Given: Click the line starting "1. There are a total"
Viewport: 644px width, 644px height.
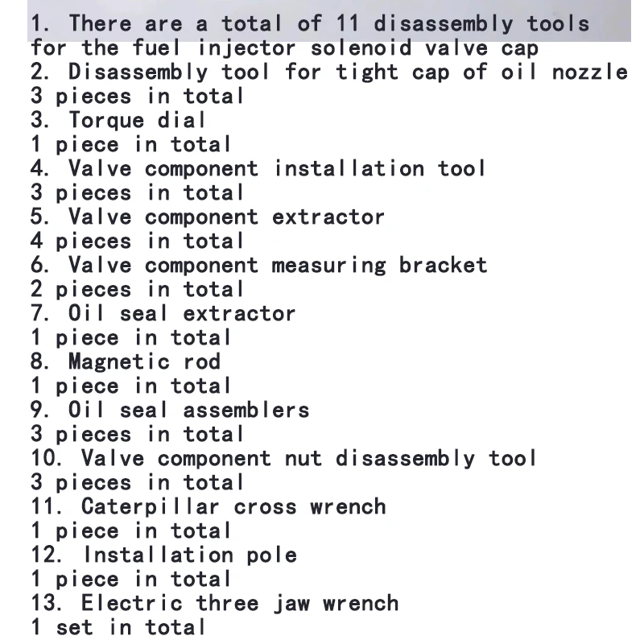Looking at the screenshot, I should [x=310, y=23].
